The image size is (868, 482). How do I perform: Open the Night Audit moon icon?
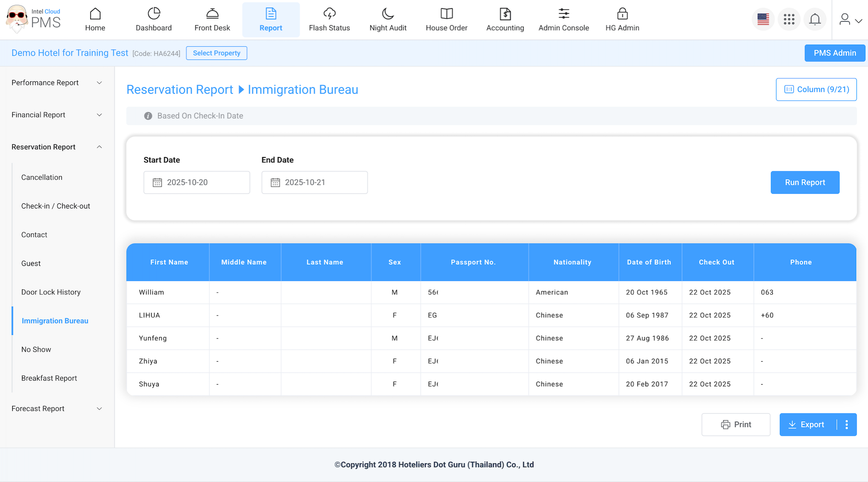(x=388, y=14)
